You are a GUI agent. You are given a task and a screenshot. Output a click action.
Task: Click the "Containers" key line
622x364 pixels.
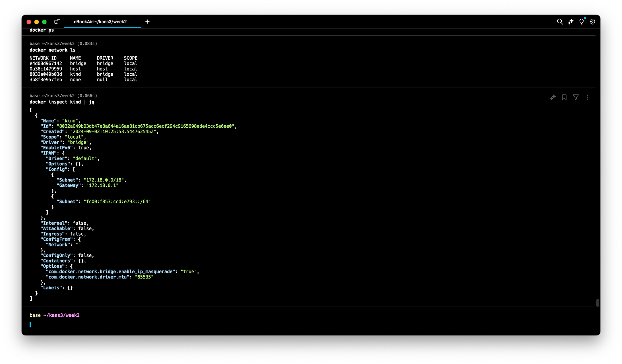pyautogui.click(x=63, y=261)
